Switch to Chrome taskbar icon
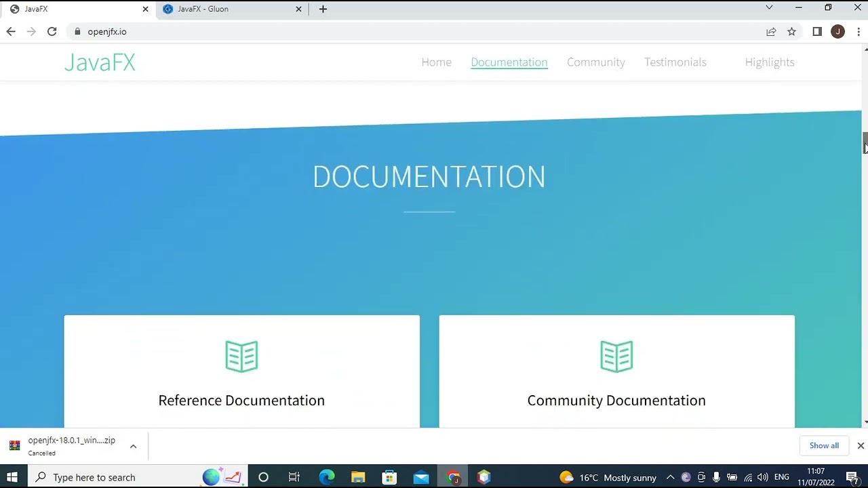Screen dimensions: 868x488 [453, 477]
